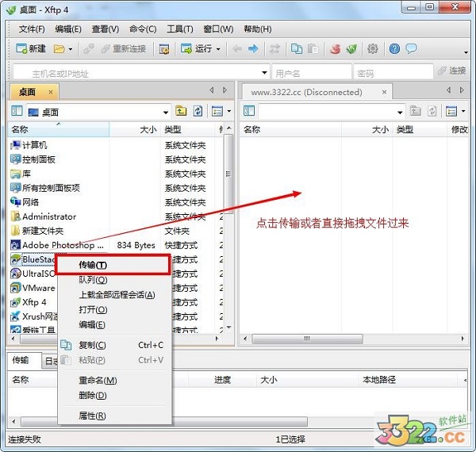The height and width of the screenshot is (452, 476).
Task: Click the up-folder icon in remote pane
Action: (x=415, y=111)
